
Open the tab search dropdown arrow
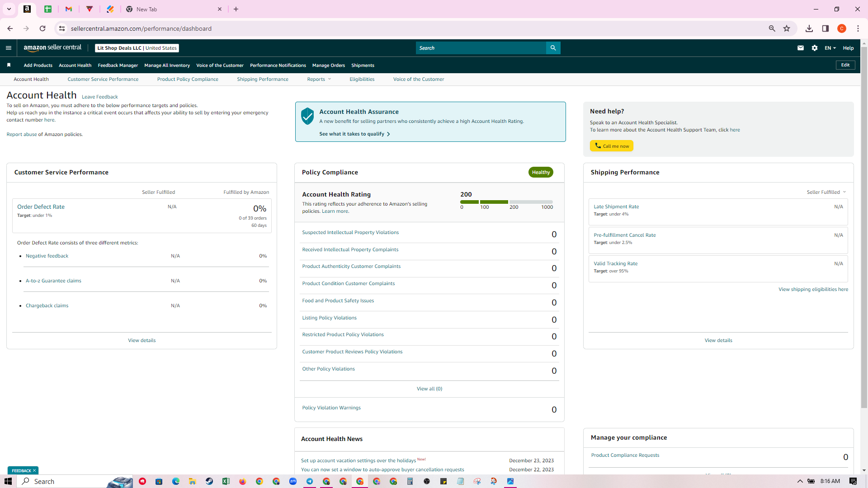click(x=9, y=9)
